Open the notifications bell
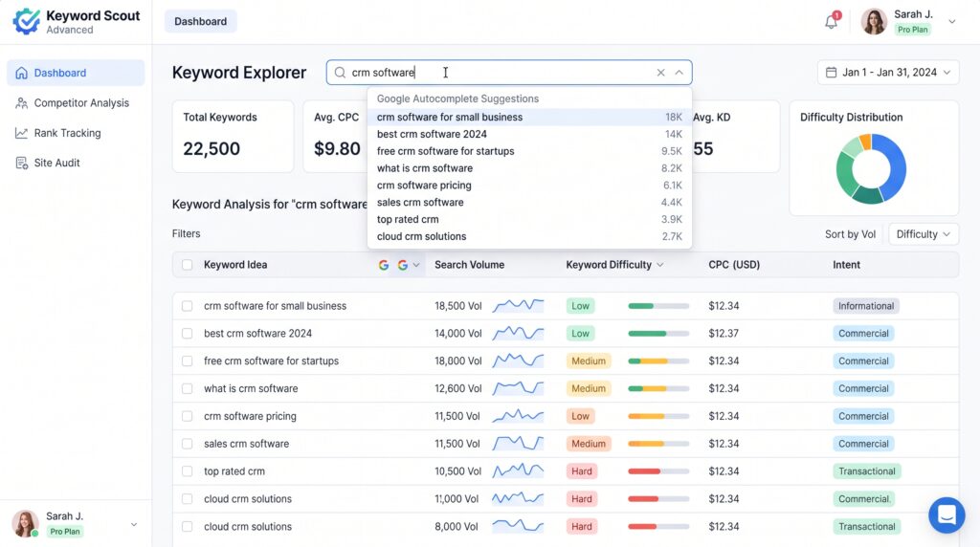The image size is (980, 547). pos(831,22)
